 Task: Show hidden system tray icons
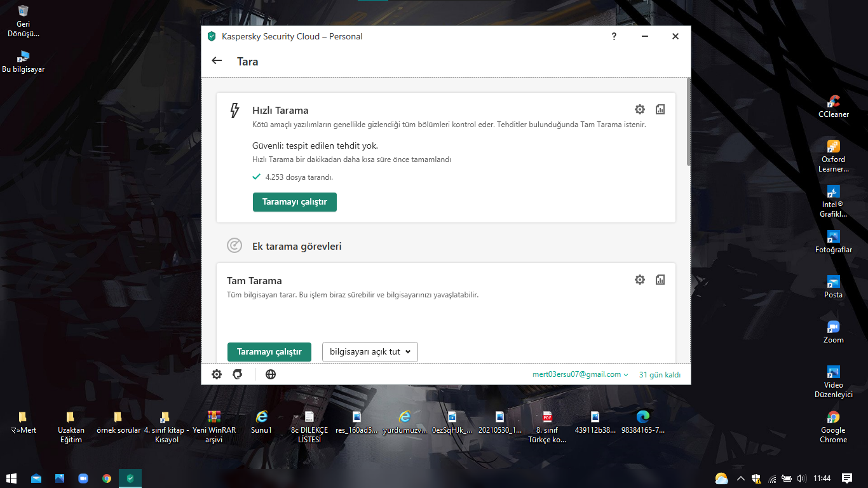(740, 478)
